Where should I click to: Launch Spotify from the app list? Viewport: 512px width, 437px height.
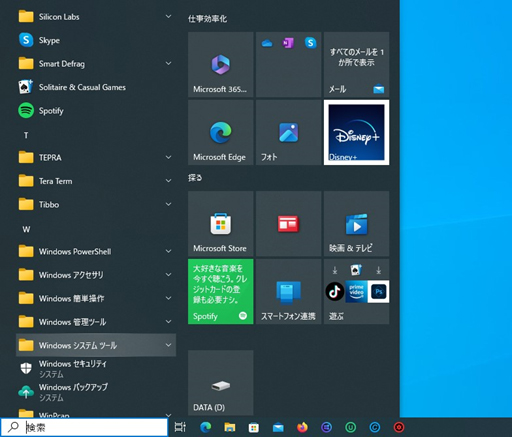pyautogui.click(x=96, y=111)
